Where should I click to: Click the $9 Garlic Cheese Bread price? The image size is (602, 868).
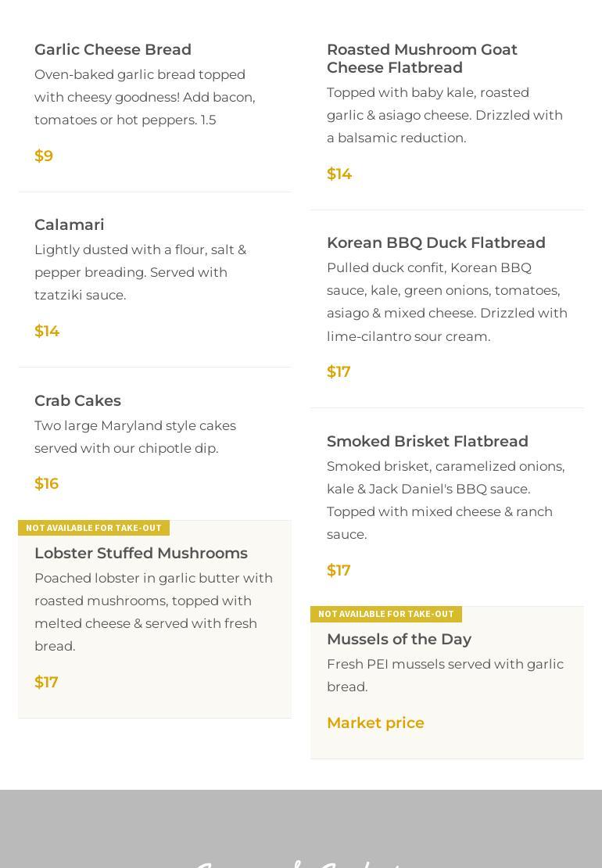[44, 156]
